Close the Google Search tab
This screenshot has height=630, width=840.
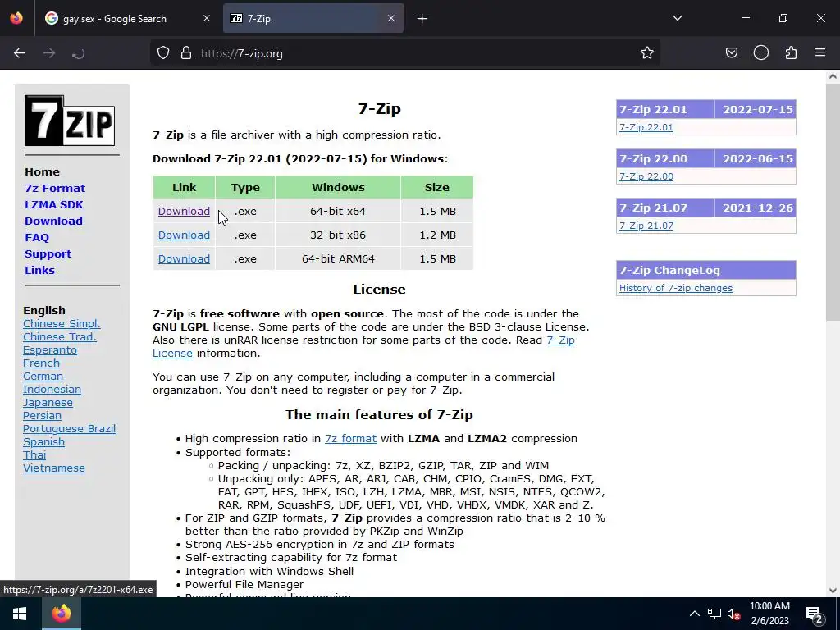pyautogui.click(x=207, y=18)
